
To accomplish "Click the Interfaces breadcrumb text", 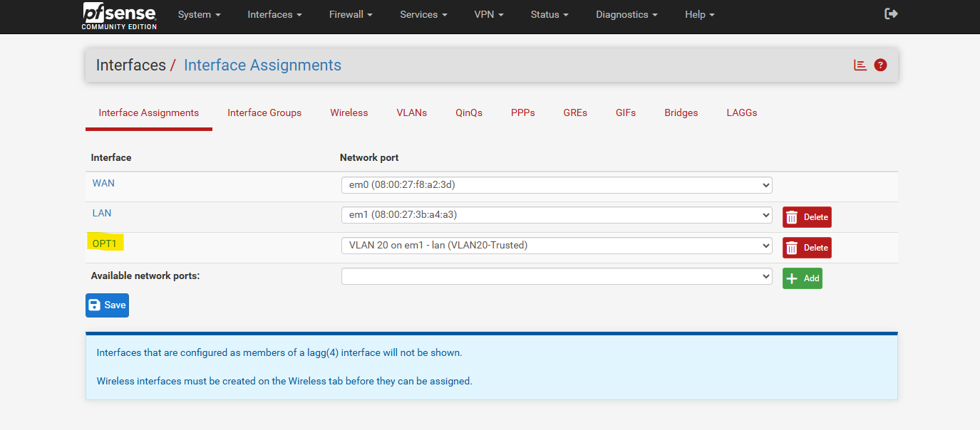I will [131, 65].
